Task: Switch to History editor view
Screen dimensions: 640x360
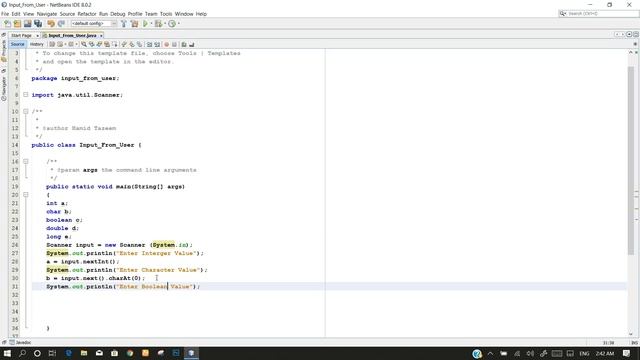Action: (36, 44)
